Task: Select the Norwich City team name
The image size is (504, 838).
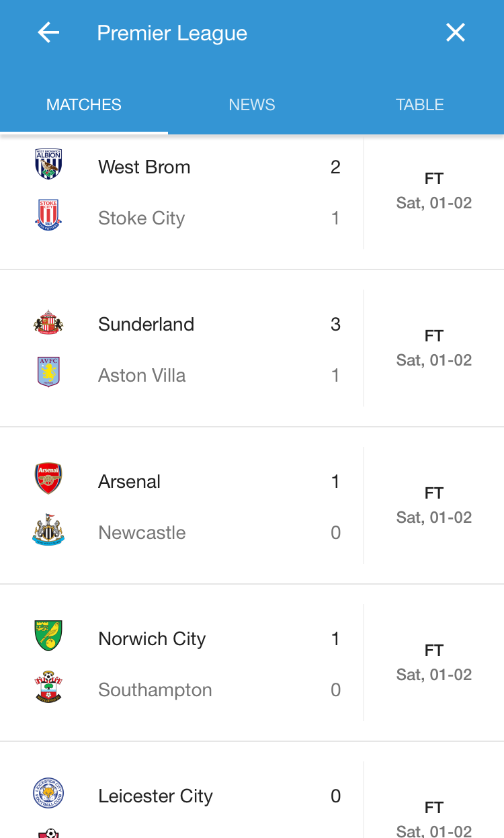Action: 152,639
